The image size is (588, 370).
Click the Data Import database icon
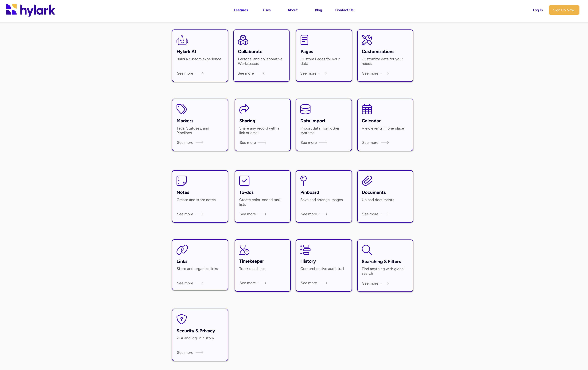click(305, 109)
